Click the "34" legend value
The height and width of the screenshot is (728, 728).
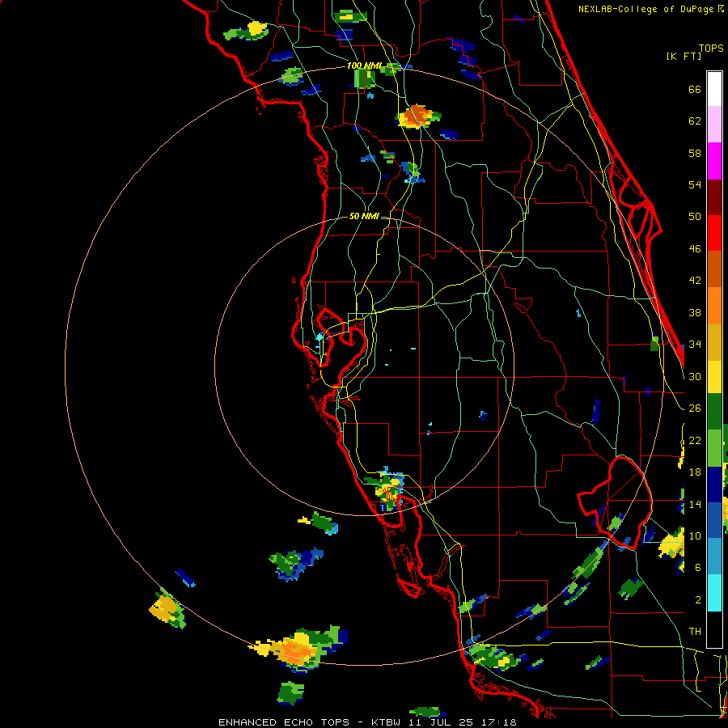(x=695, y=345)
